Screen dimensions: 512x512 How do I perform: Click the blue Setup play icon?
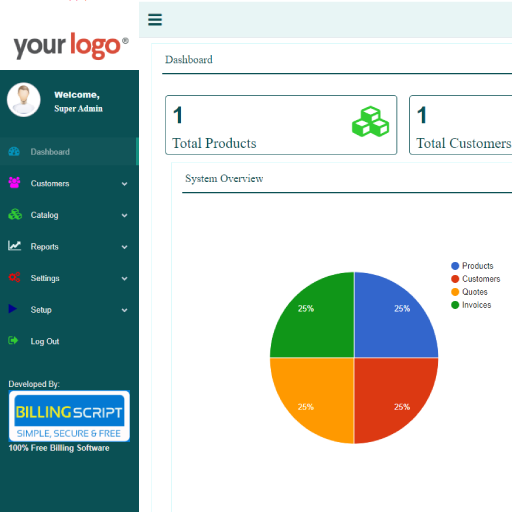[x=13, y=309]
